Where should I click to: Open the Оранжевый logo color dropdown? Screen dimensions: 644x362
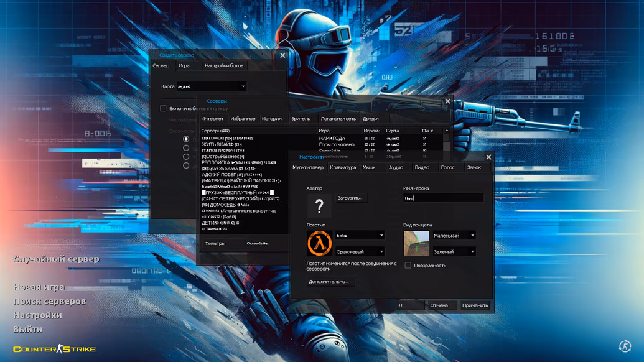[x=360, y=251]
